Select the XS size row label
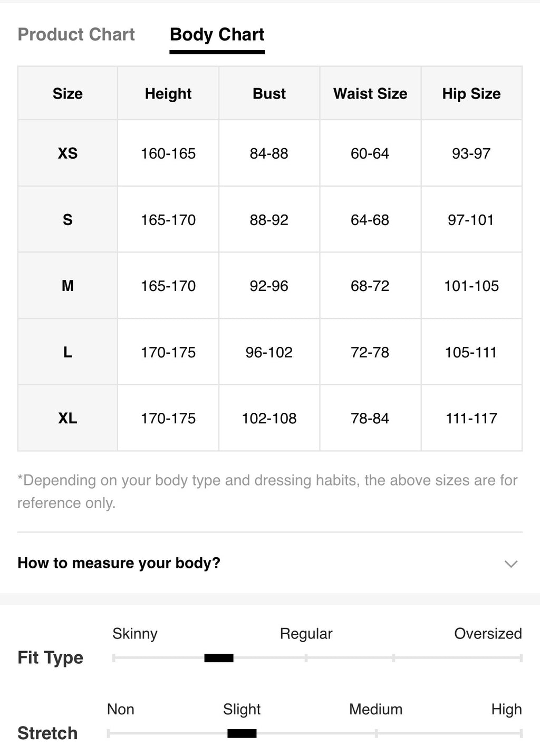This screenshot has width=540, height=756. pos(67,153)
